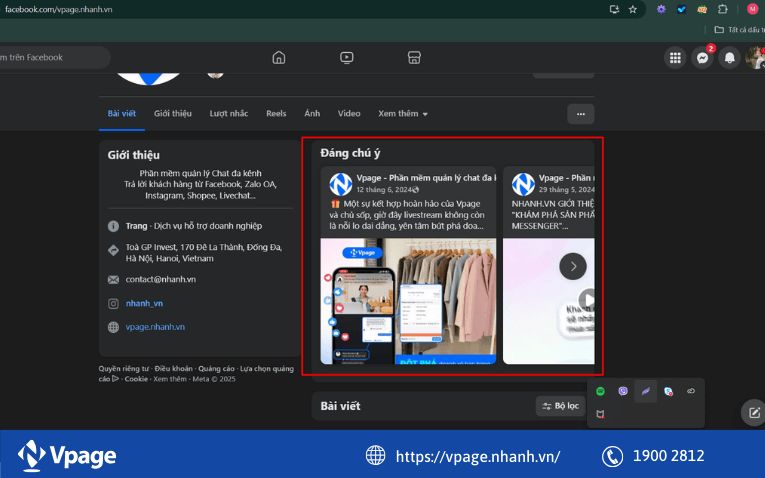Click the green Spotify tray icon

pos(600,391)
